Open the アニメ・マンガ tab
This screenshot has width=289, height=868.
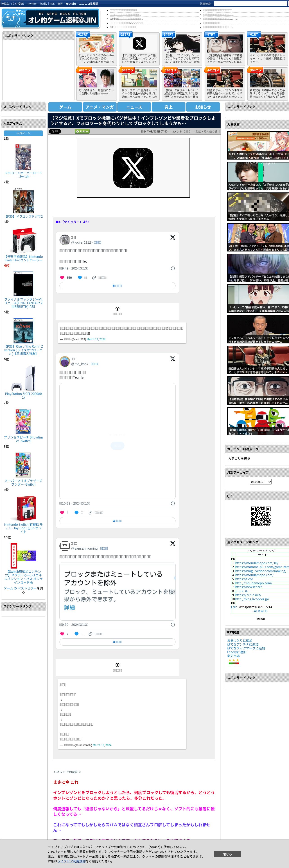pos(99,107)
